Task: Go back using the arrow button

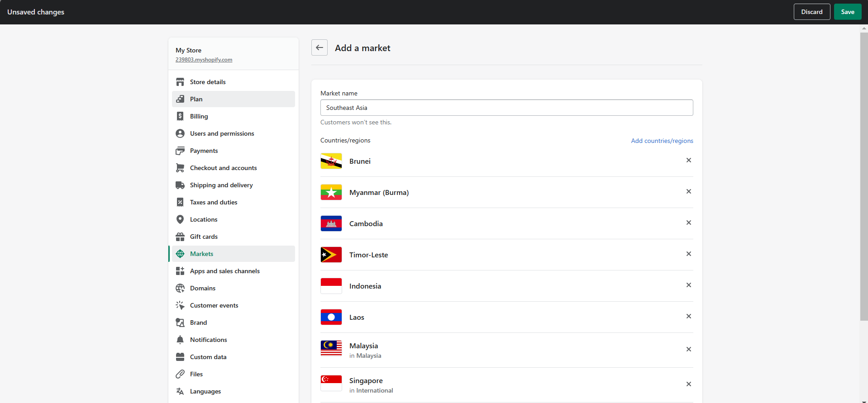Action: pos(320,47)
